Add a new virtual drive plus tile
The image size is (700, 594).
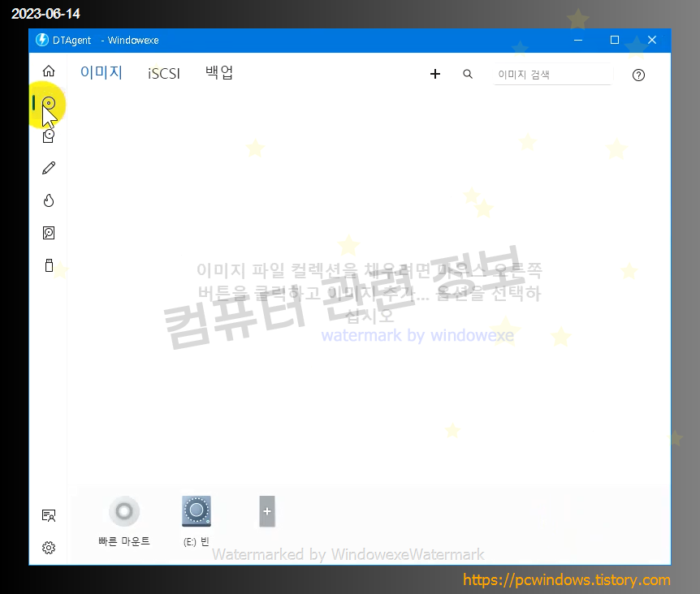click(x=267, y=511)
